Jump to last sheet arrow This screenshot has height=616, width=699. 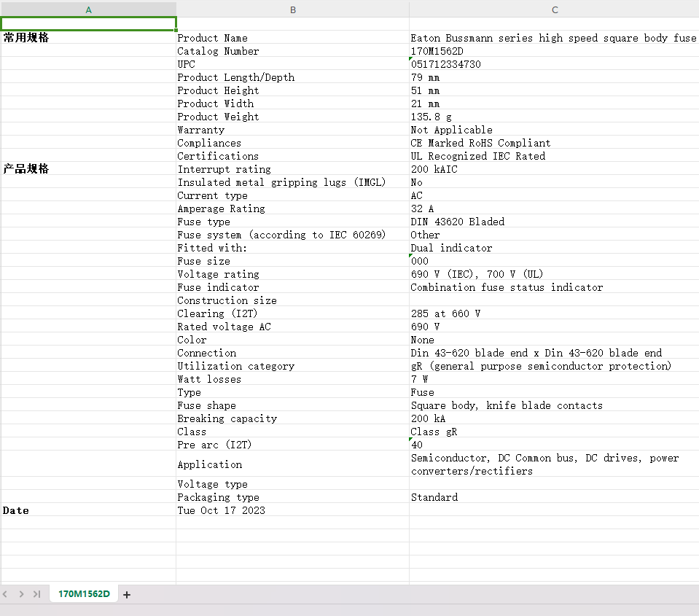coord(36,594)
